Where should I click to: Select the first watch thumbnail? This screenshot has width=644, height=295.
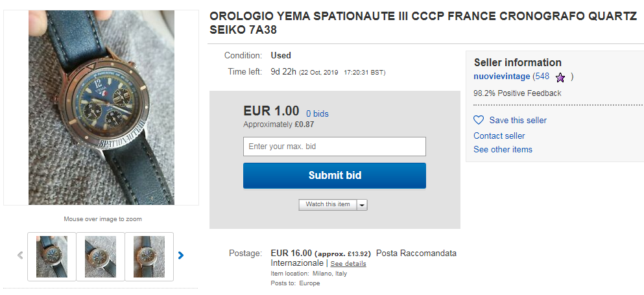tap(52, 256)
